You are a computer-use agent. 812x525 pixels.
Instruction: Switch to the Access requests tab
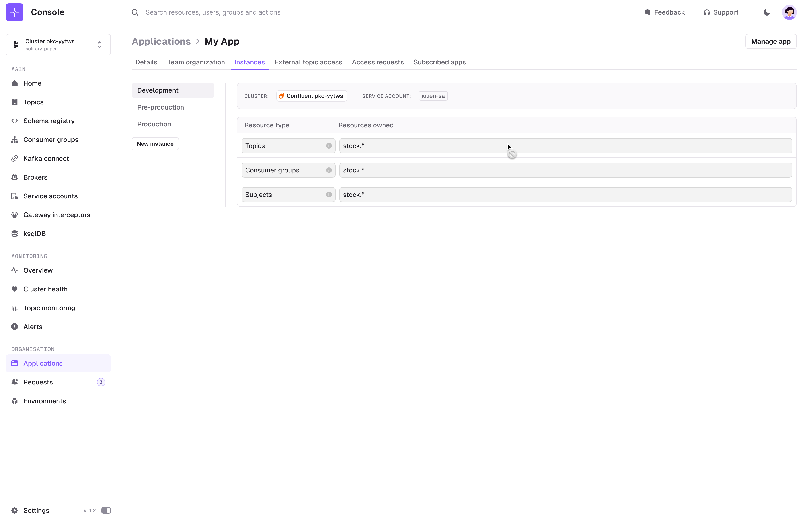click(x=378, y=62)
